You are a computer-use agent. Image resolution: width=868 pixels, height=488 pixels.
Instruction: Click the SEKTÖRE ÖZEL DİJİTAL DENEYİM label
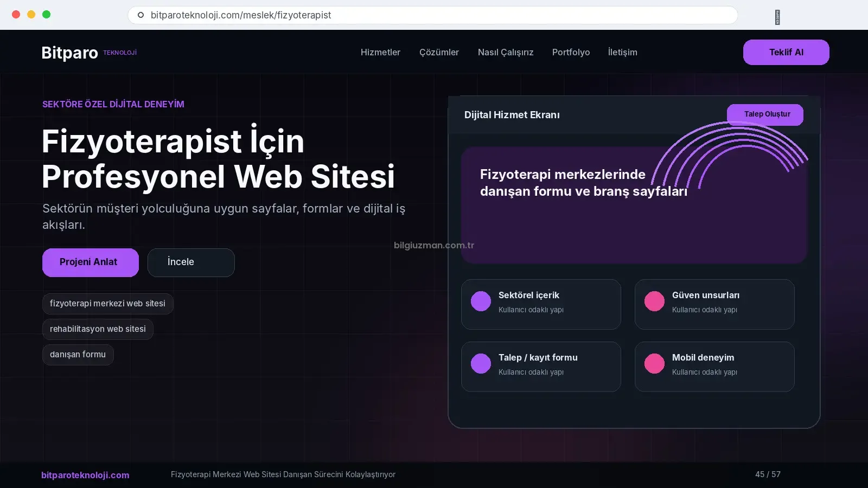coord(113,104)
